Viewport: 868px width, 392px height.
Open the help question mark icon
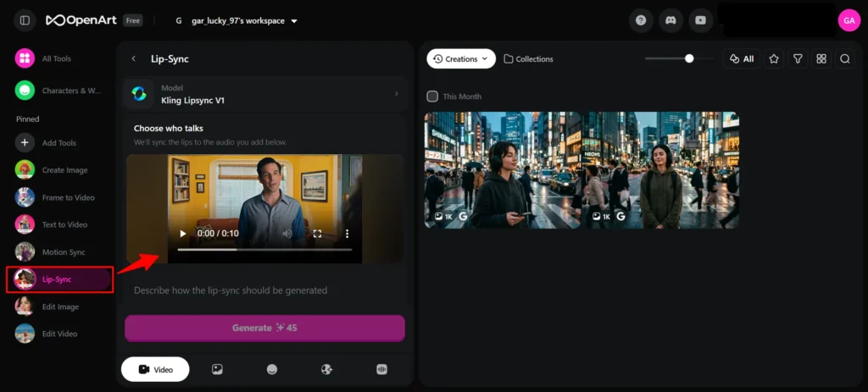tap(641, 20)
